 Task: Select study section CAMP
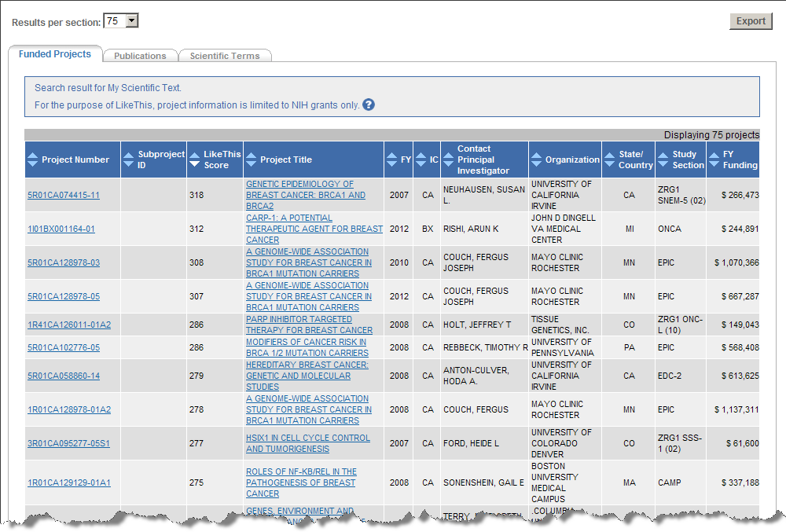(669, 482)
